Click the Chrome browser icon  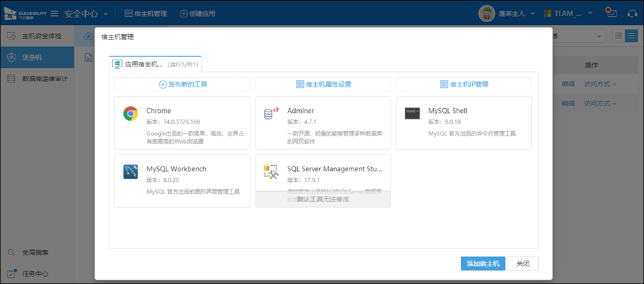point(130,113)
